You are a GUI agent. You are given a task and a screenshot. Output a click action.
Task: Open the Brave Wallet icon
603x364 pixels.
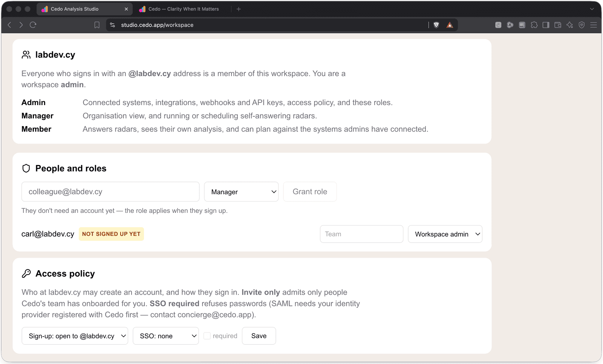coord(558,25)
